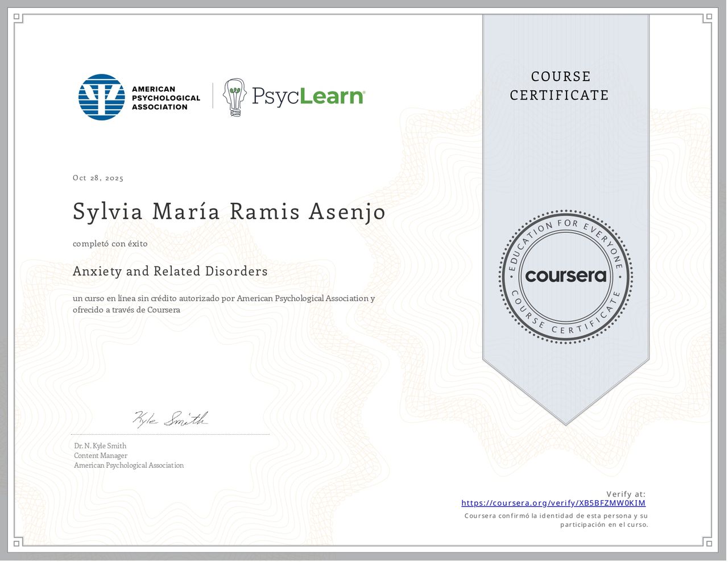Click the top-left corner ornament square
Screen dimensions: 728x562
click(18, 18)
